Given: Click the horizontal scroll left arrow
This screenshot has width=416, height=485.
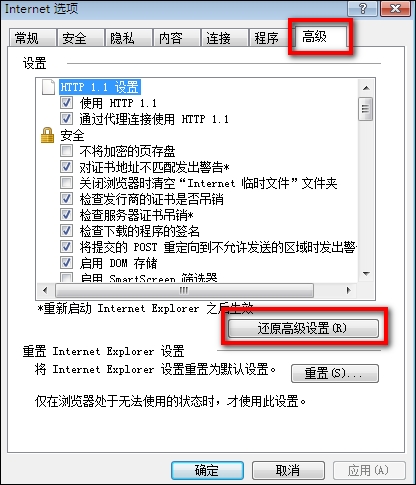Looking at the screenshot, I should pyautogui.click(x=45, y=290).
